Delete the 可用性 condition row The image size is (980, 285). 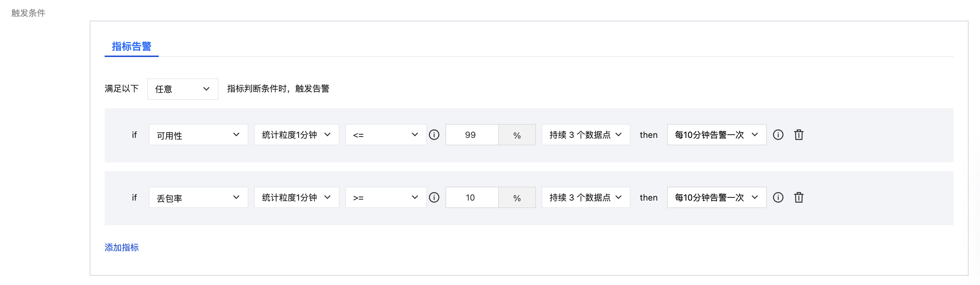[x=799, y=135]
